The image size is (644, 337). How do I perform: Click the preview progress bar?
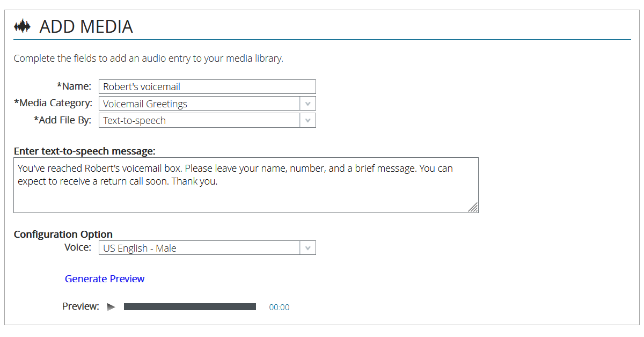pos(190,306)
